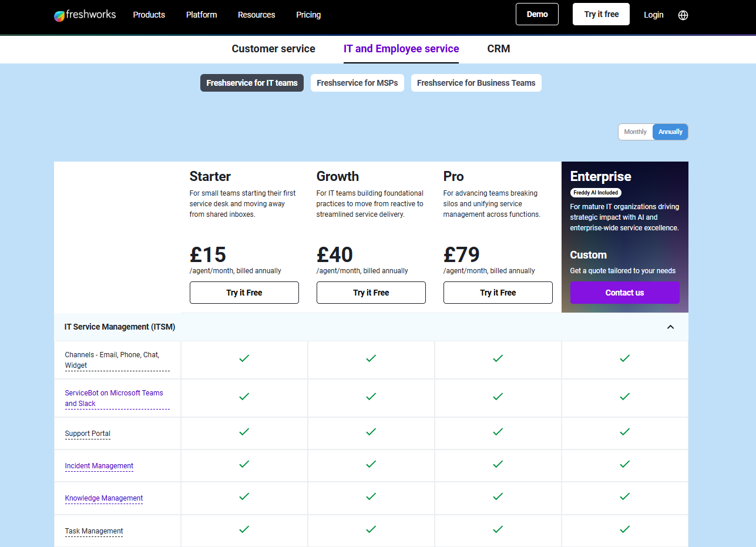This screenshot has height=547, width=756.
Task: Click Pro checkmark in Task Management row
Action: coord(498,529)
